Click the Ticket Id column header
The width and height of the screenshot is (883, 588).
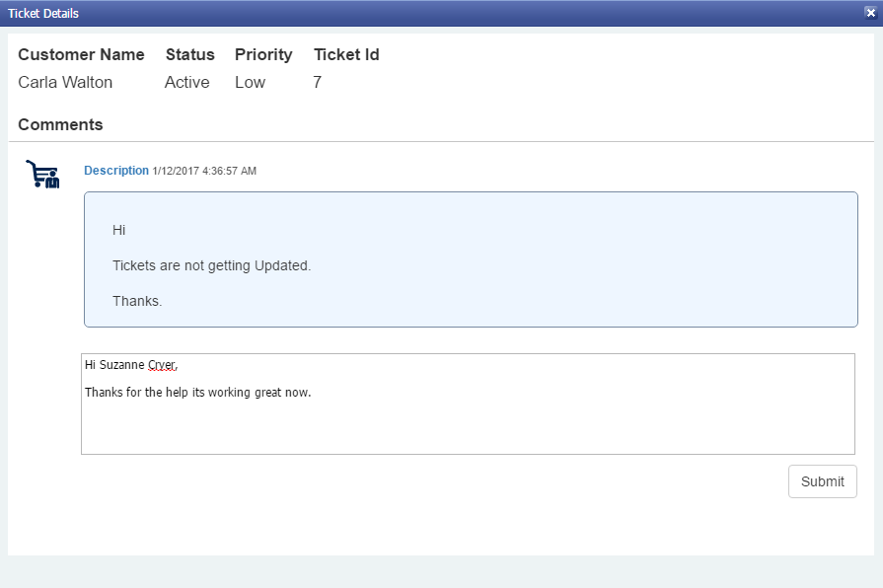pos(346,54)
